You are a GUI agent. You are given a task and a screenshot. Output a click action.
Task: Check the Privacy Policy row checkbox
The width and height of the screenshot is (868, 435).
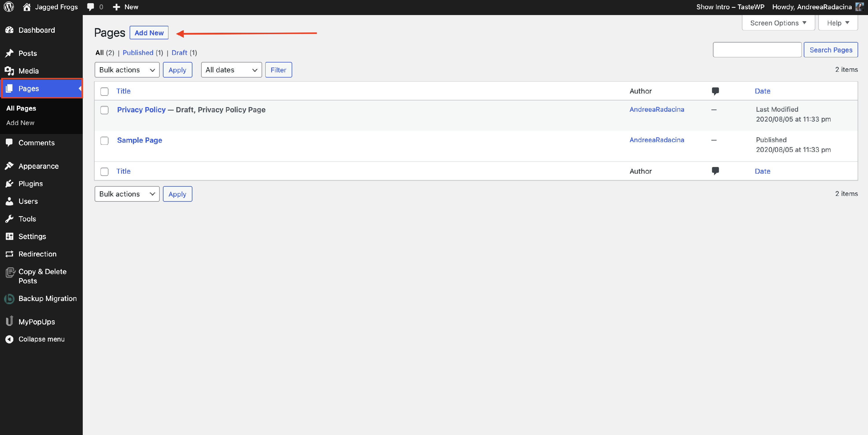click(104, 110)
